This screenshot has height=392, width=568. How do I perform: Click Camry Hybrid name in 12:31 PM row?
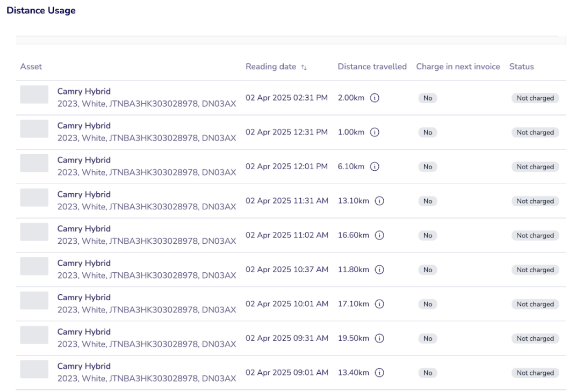tap(84, 126)
